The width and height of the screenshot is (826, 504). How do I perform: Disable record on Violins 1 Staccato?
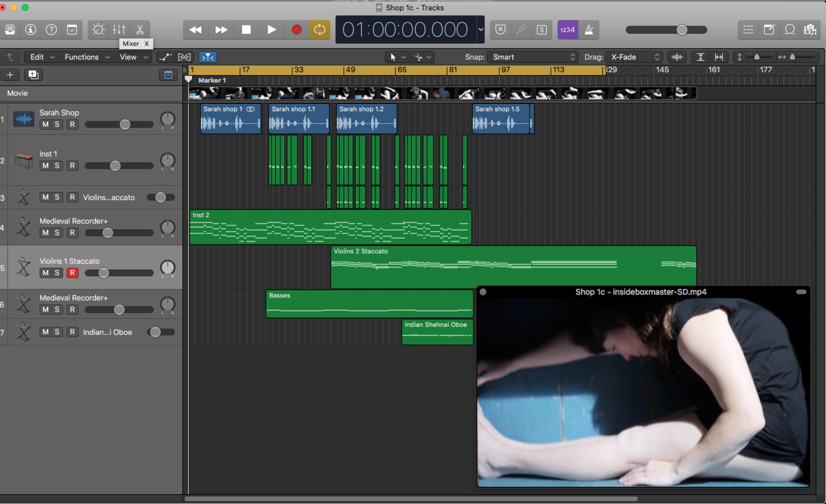coord(72,273)
